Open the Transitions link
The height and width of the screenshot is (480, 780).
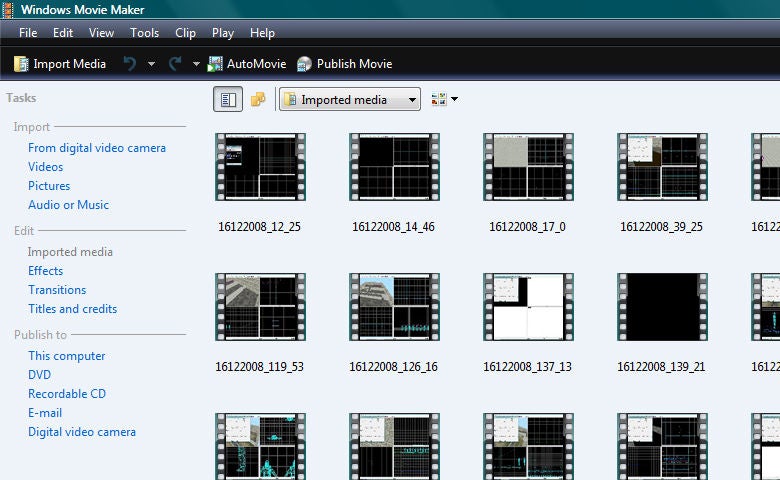[57, 289]
